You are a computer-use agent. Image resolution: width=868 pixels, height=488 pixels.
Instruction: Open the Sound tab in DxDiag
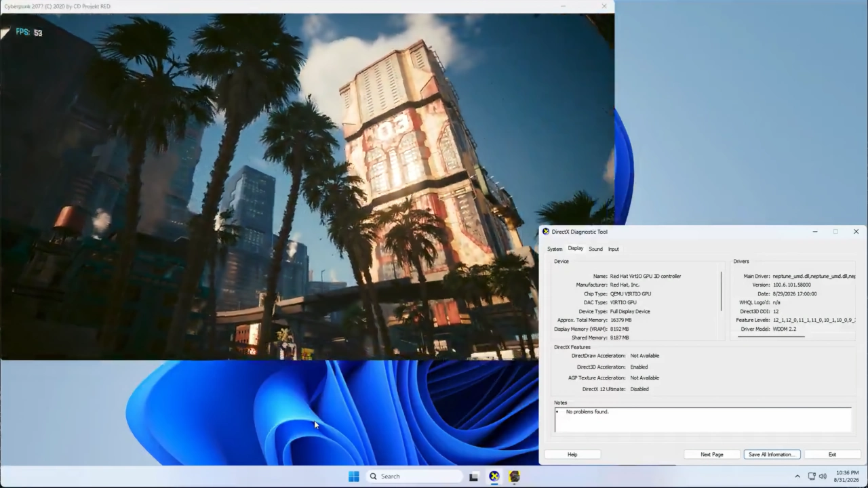click(595, 249)
